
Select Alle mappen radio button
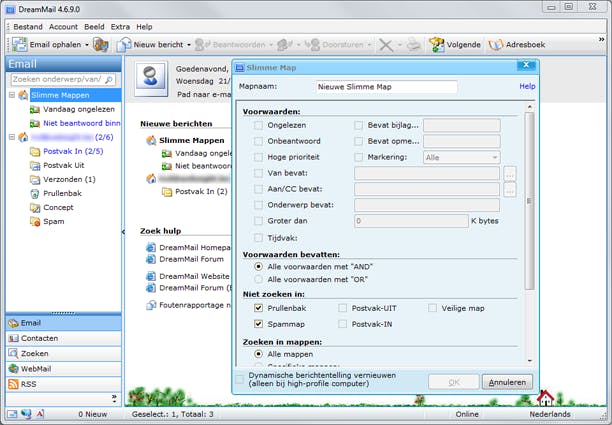click(x=258, y=354)
